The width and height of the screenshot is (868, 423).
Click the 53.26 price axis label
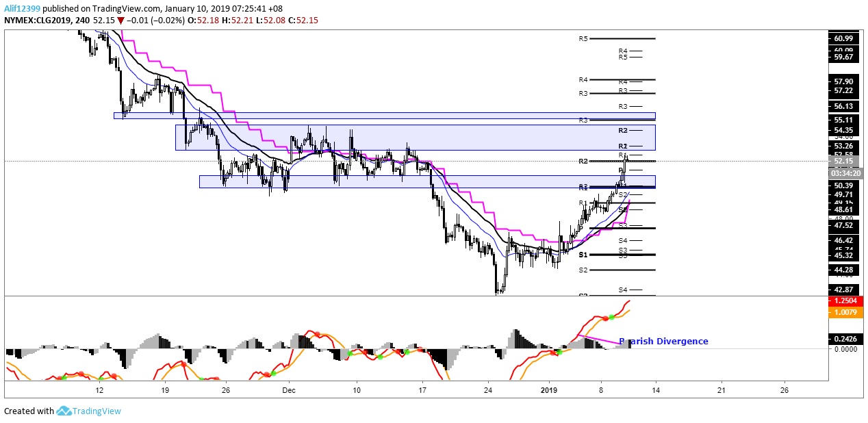(843, 146)
